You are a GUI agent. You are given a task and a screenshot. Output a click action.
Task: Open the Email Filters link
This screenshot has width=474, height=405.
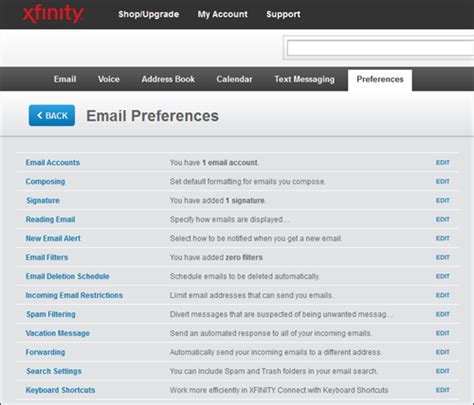[47, 257]
